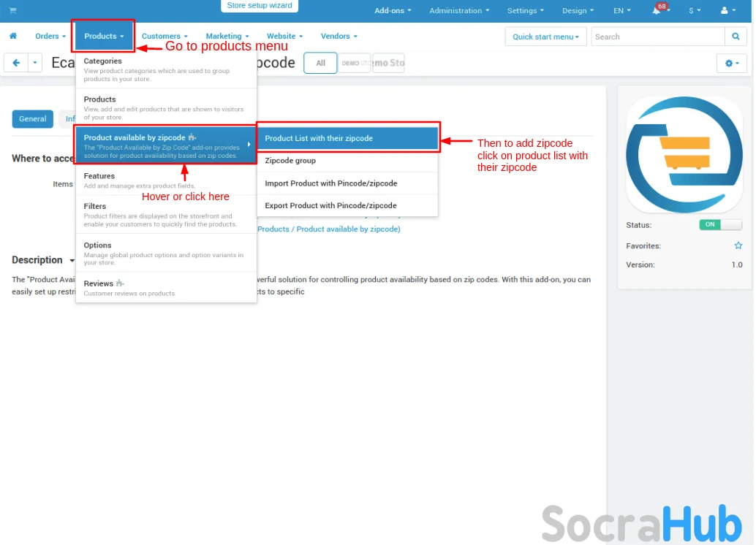This screenshot has height=545, width=756.
Task: Expand the Marketing menu
Action: click(x=227, y=36)
